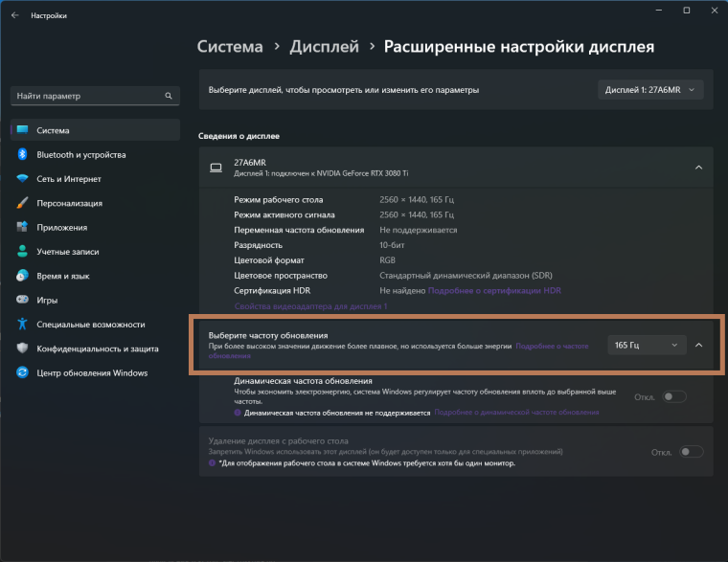The image size is (728, 562).
Task: Click the Учетные записи person icon
Action: click(22, 251)
